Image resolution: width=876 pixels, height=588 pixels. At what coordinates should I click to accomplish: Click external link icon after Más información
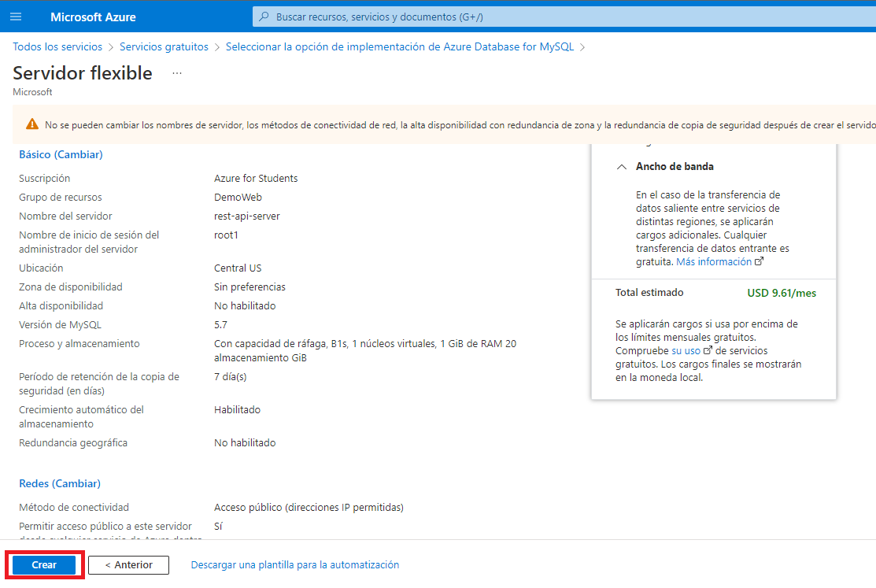point(759,261)
